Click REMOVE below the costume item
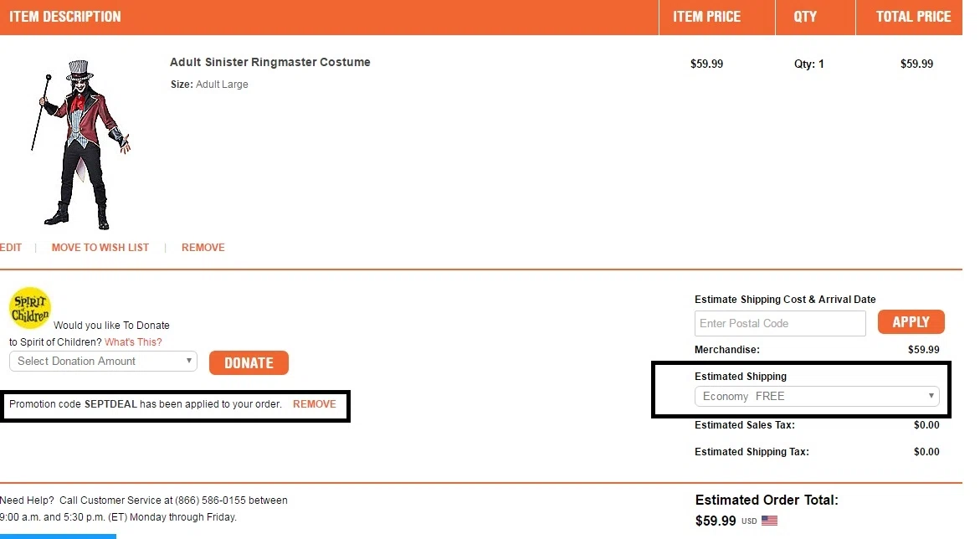 203,248
